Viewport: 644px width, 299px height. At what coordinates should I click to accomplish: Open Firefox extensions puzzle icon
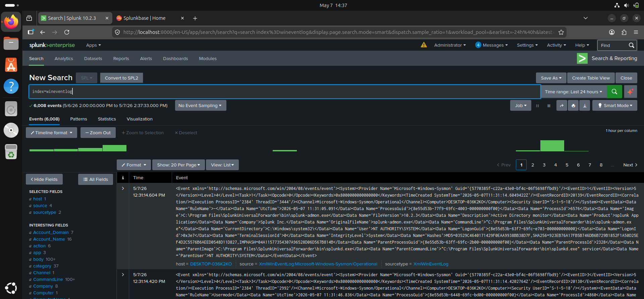click(x=624, y=32)
